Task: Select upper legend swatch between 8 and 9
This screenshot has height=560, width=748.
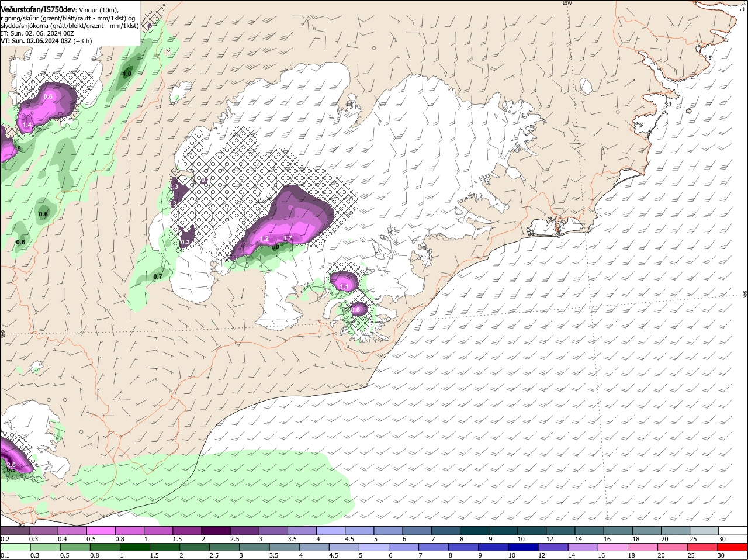Action: 475,531
